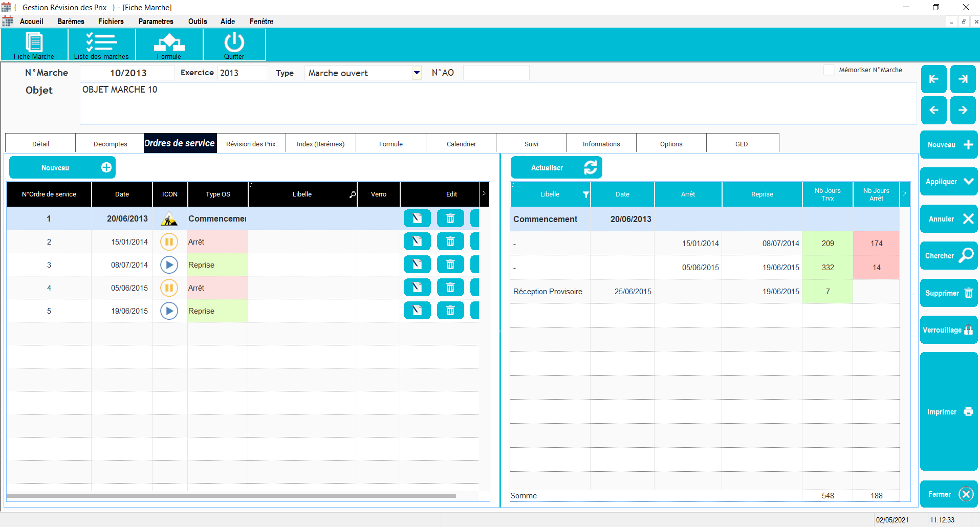
Task: Delete service order dated 15/01/2014
Action: tap(450, 241)
